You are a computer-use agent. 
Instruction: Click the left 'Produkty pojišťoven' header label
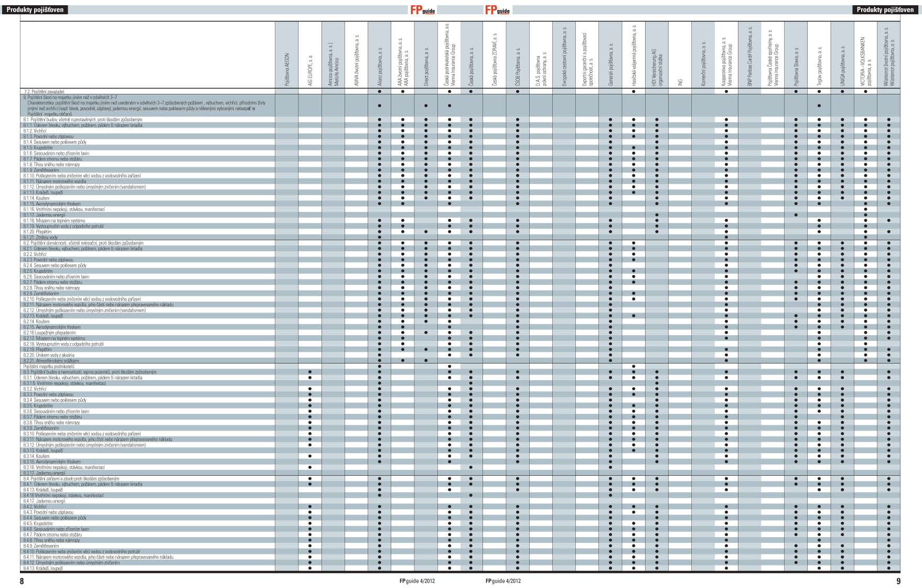click(34, 10)
